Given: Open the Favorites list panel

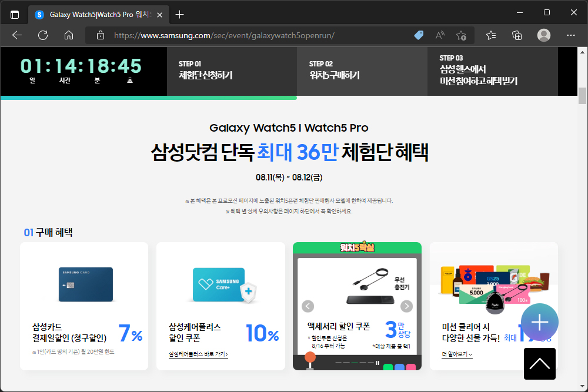Looking at the screenshot, I should [x=491, y=35].
